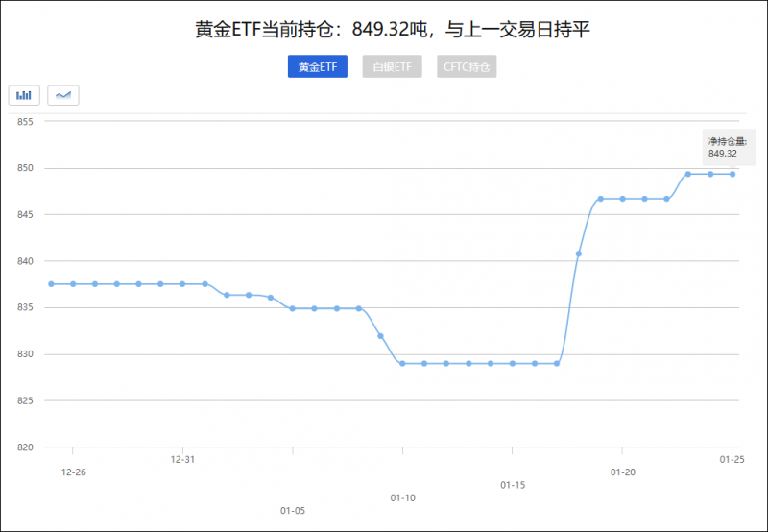
Task: Switch to bar chart view icon
Action: pyautogui.click(x=24, y=95)
